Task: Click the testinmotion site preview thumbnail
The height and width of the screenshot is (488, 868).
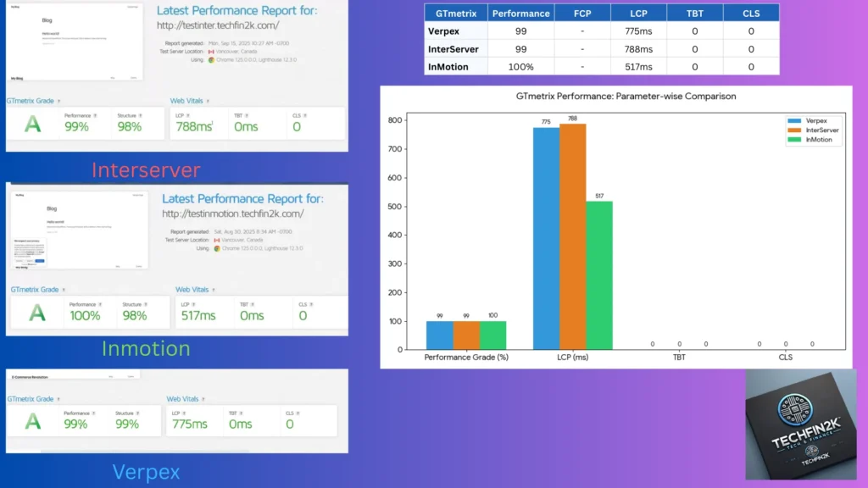Action: click(x=79, y=230)
